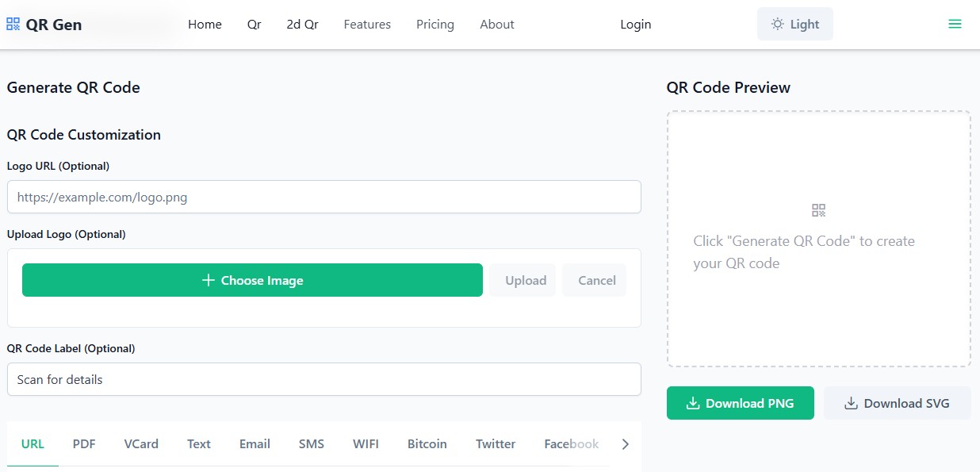980x472 pixels.
Task: Click the QR Gen logo icon
Action: pos(13,23)
